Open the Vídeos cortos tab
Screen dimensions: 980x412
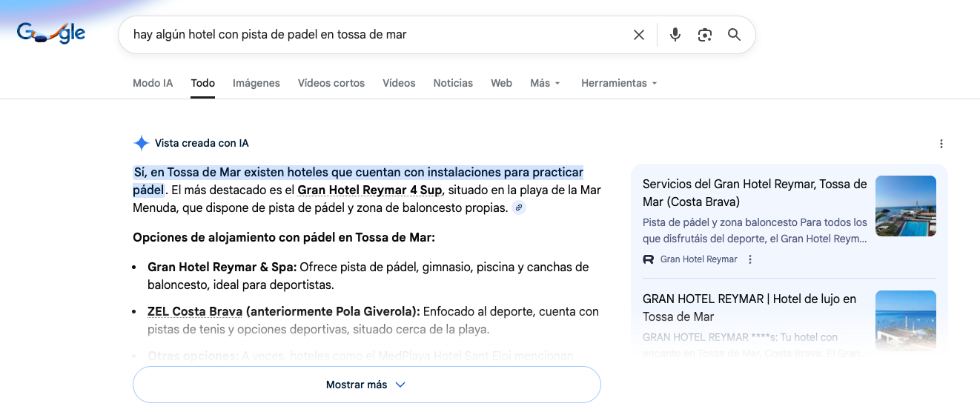[331, 83]
